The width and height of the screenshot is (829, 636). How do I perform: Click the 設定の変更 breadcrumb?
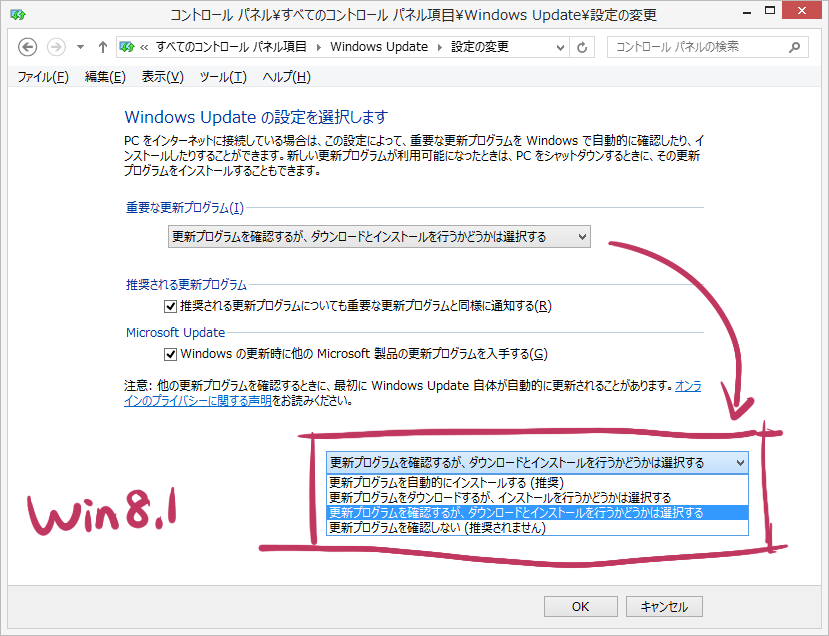[x=480, y=47]
